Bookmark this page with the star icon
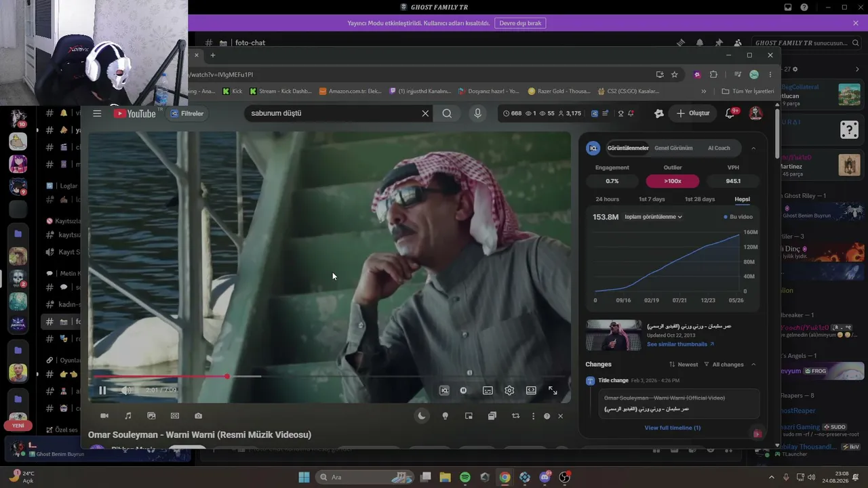 point(674,75)
